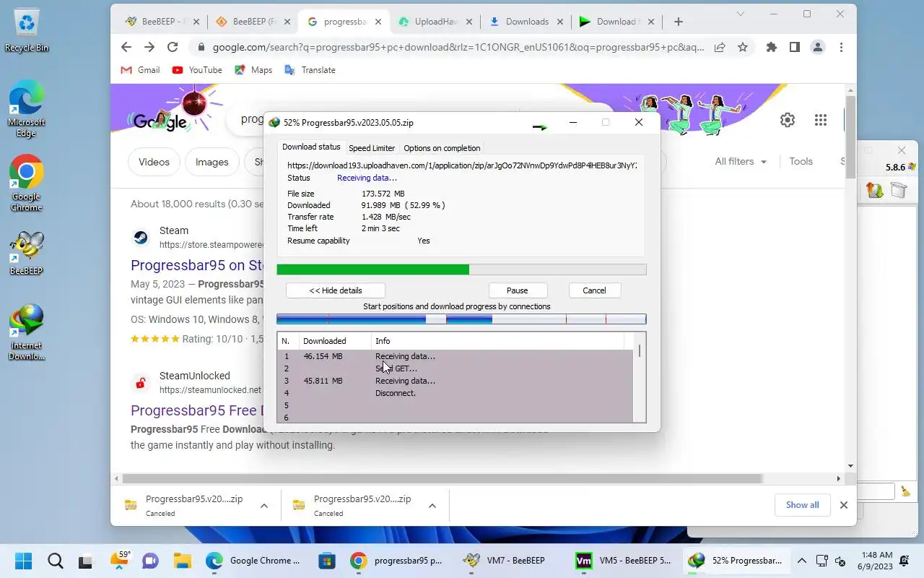Screen dimensions: 924x578
Task: Switch to VM7 - BeeBEEP taskbar item
Action: click(x=505, y=561)
